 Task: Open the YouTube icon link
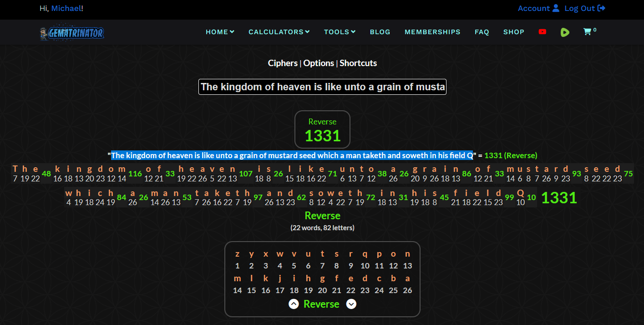click(x=542, y=32)
